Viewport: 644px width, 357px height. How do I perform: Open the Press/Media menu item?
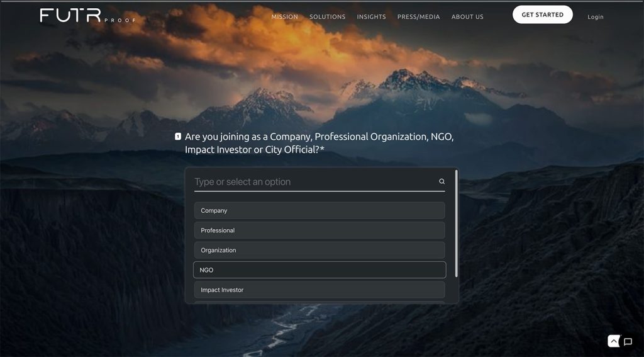[x=418, y=17]
